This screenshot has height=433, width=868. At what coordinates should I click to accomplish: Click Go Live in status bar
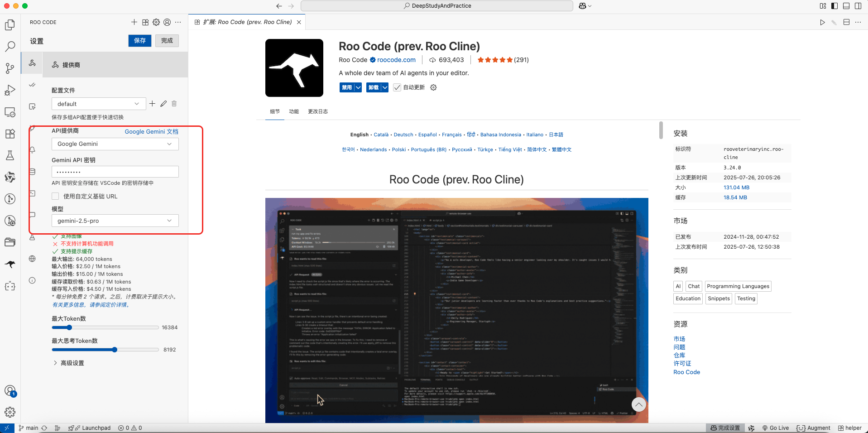775,428
